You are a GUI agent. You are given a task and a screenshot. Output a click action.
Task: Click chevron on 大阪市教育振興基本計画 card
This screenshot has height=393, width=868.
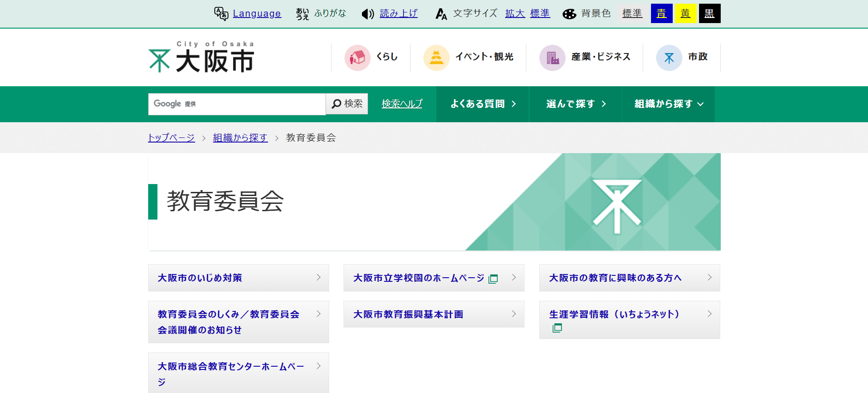click(514, 314)
